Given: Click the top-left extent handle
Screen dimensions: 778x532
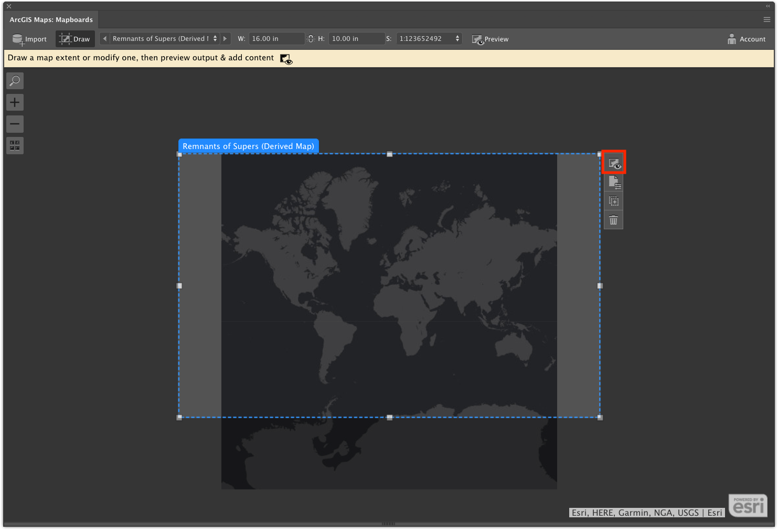Looking at the screenshot, I should pos(179,154).
